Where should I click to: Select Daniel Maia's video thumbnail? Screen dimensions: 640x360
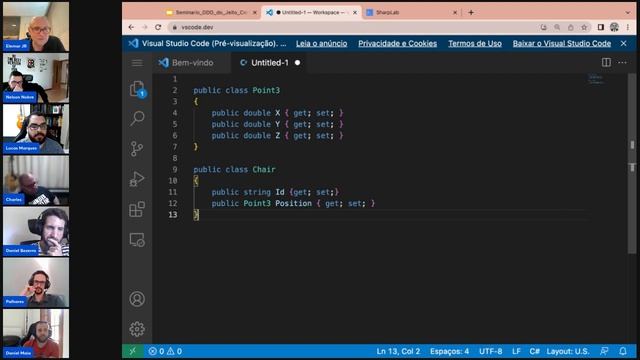click(x=36, y=333)
